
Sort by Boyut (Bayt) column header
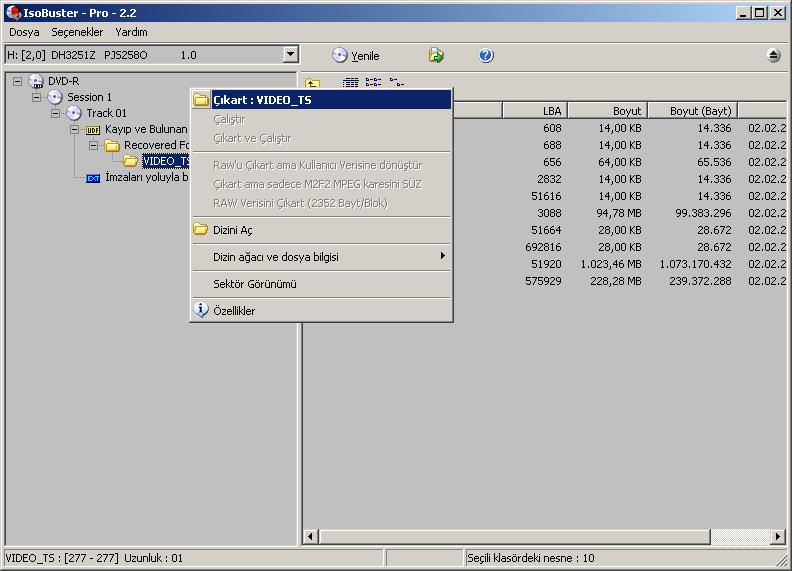[x=700, y=111]
